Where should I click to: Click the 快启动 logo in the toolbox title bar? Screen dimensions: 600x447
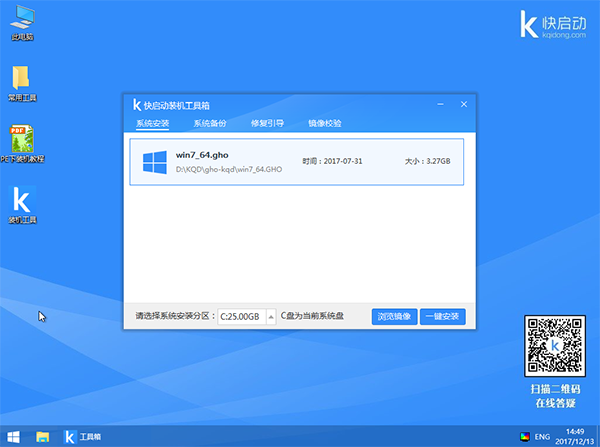point(138,105)
